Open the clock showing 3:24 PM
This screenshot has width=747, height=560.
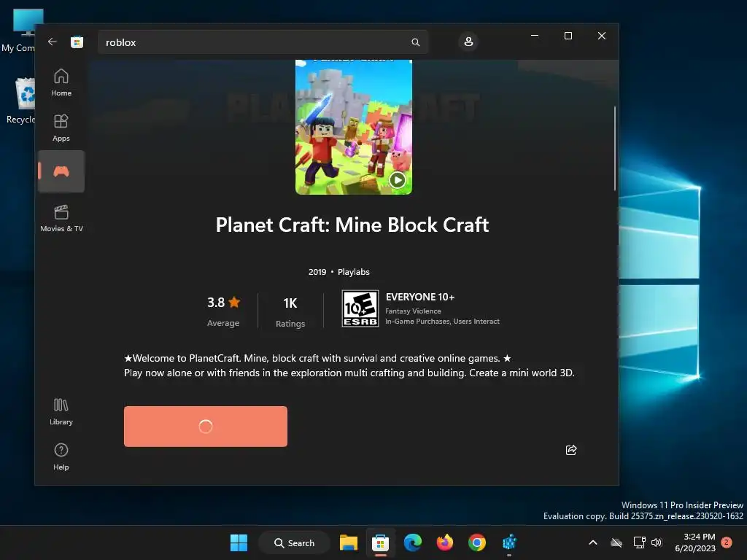(x=694, y=542)
